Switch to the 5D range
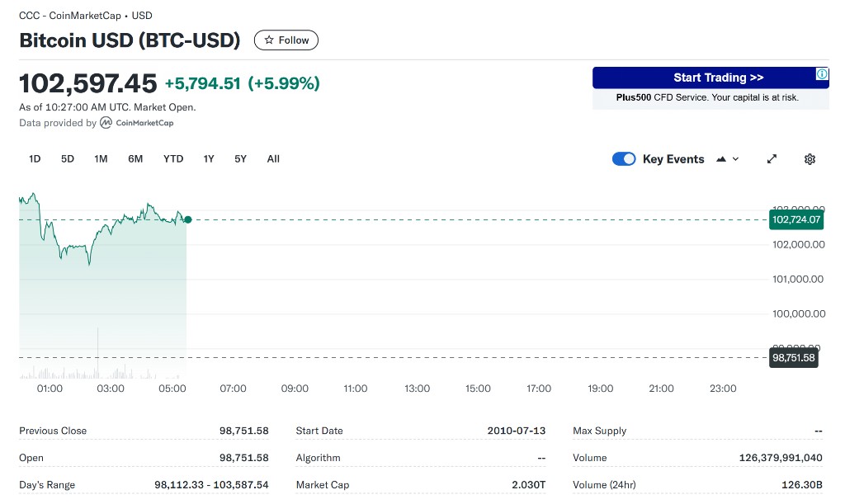 [x=68, y=159]
